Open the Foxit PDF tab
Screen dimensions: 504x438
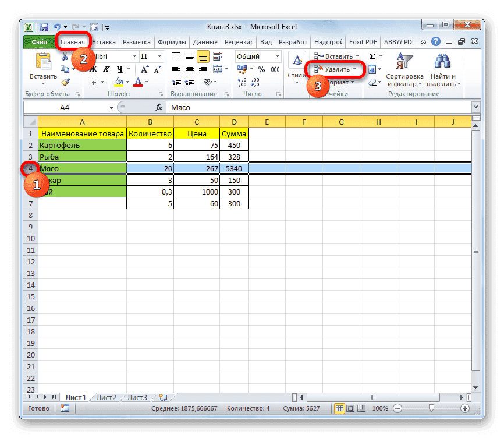click(363, 42)
